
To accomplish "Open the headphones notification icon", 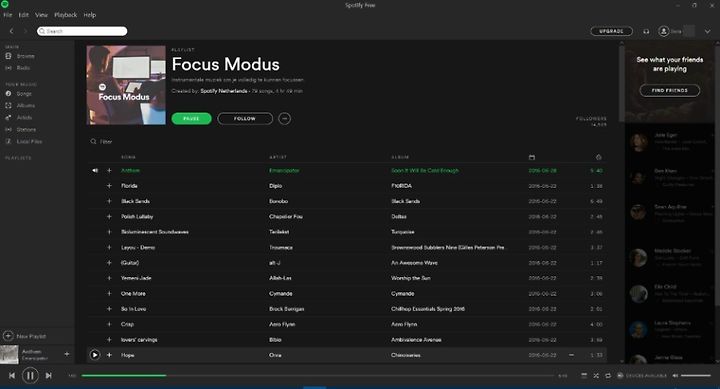I will 646,31.
